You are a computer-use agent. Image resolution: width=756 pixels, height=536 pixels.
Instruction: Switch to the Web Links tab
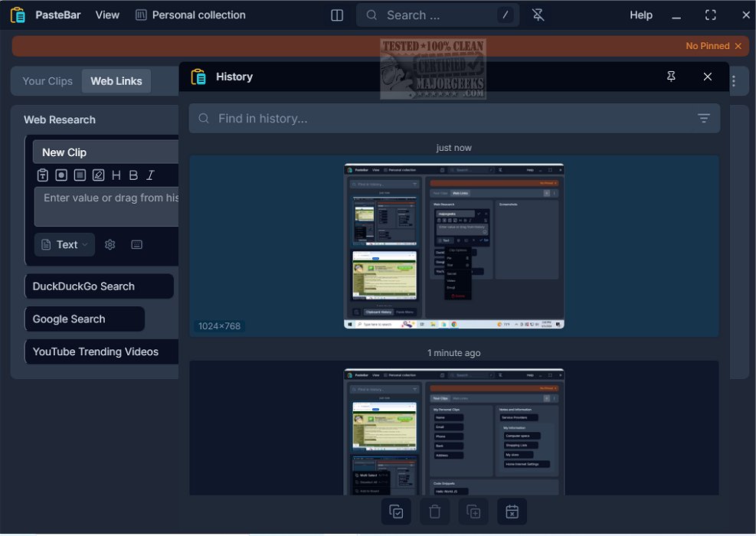point(116,81)
